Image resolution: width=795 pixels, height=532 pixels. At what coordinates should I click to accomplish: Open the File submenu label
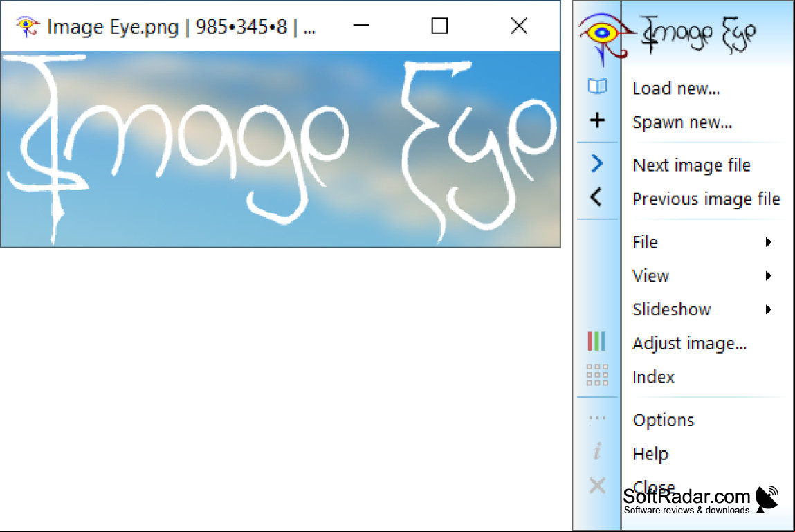tap(645, 242)
